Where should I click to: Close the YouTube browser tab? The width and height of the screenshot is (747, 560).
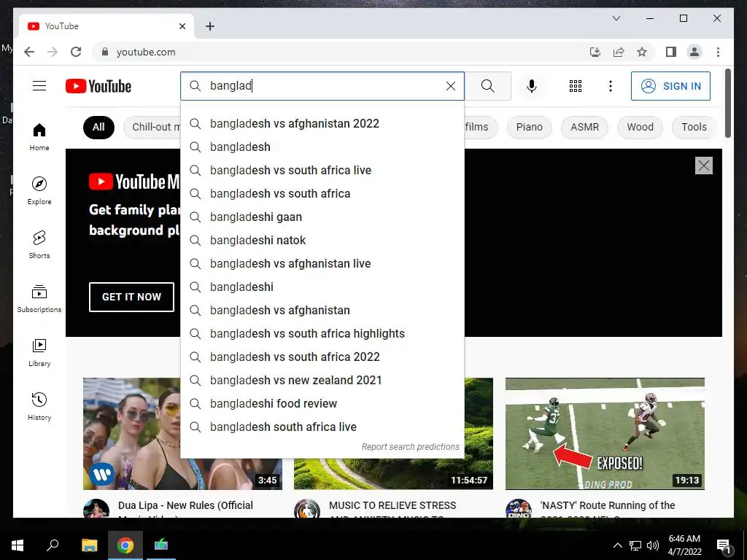point(182,26)
